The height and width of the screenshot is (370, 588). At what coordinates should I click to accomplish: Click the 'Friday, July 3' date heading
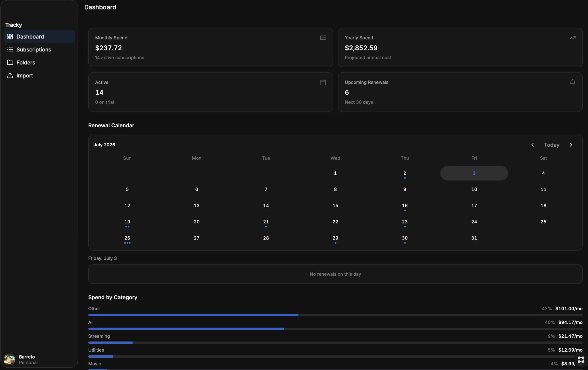click(x=102, y=258)
